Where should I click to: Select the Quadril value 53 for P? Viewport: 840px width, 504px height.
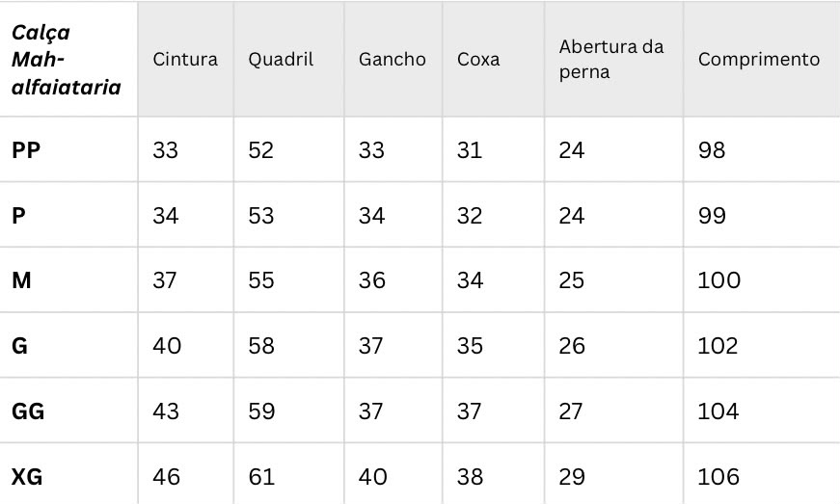click(x=261, y=216)
